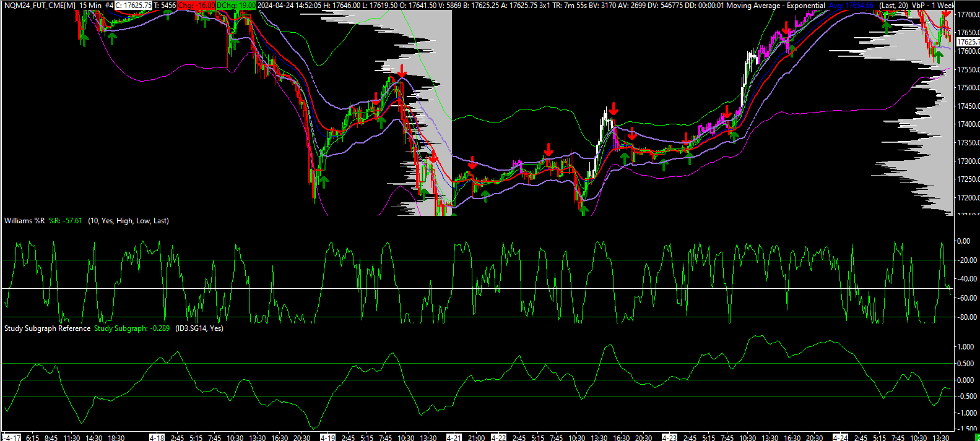
Task: Click the 15 Min timeframe label
Action: (x=90, y=5)
